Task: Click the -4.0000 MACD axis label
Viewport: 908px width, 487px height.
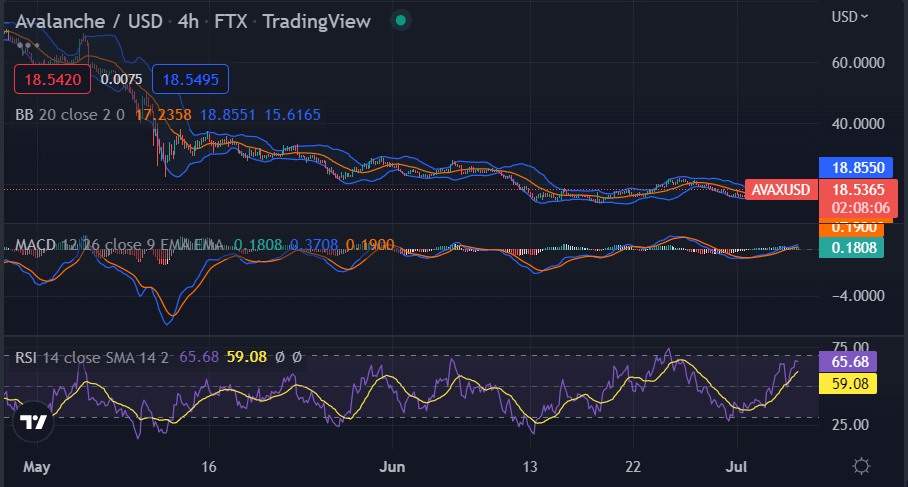Action: [858, 296]
